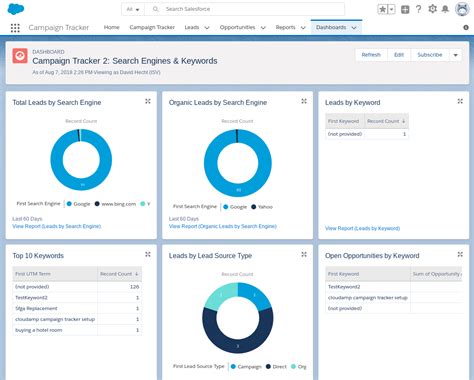Click the Google legend swatch in Total Leads chart
The image size is (474, 380).
point(69,204)
